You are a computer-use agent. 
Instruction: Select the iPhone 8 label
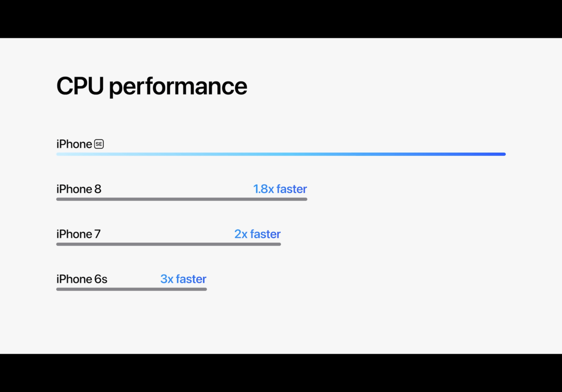pos(79,189)
